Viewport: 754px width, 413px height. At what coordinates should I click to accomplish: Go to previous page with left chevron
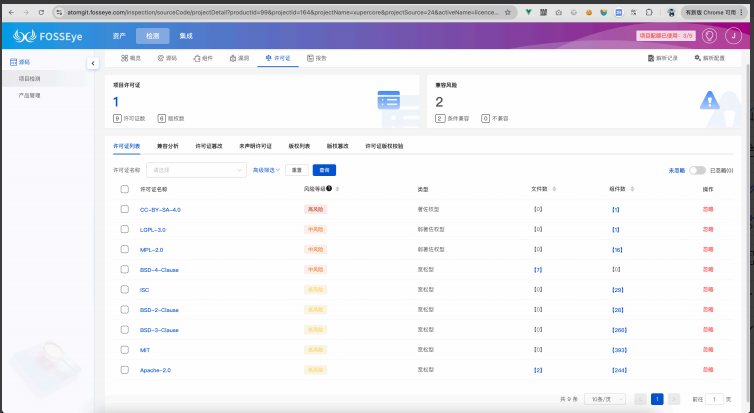640,399
